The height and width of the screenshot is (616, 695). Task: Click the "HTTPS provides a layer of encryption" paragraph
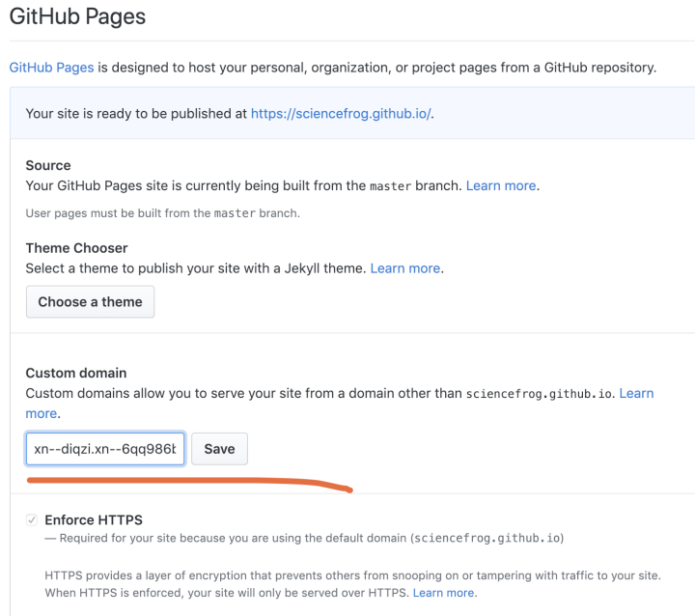click(290, 575)
